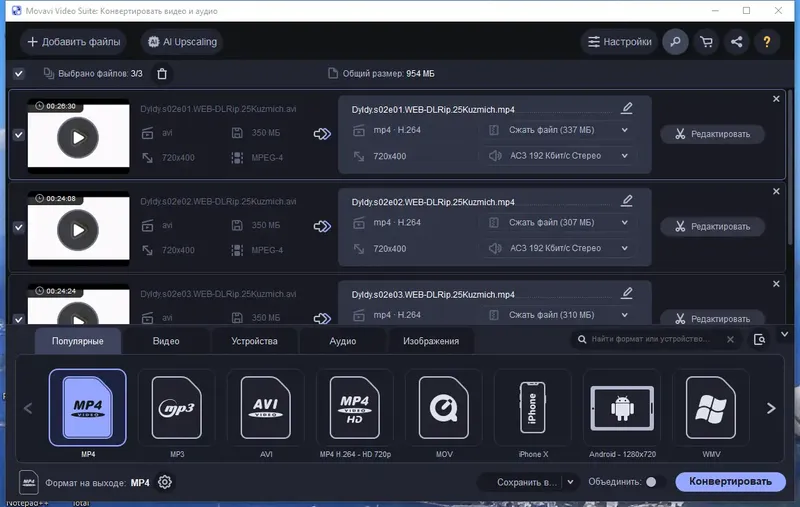Rename s02e03 output with pencil icon
Viewport: 800px width, 507px height.
[627, 293]
